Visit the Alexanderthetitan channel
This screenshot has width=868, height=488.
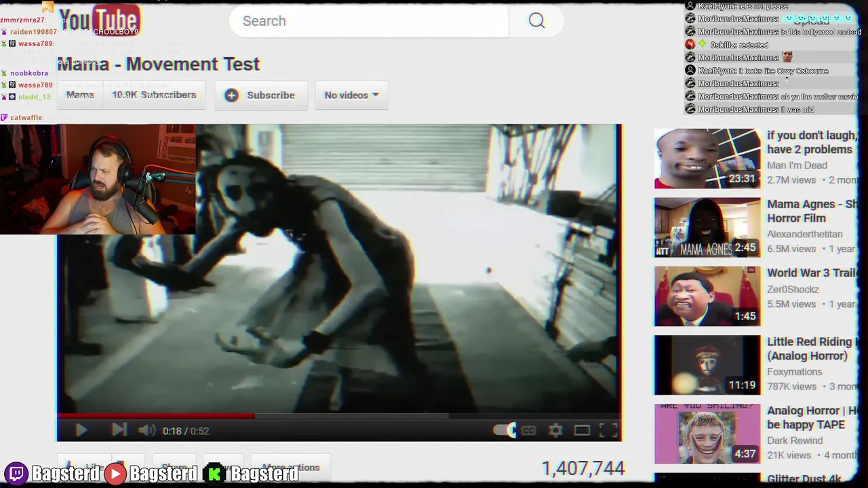click(x=805, y=235)
